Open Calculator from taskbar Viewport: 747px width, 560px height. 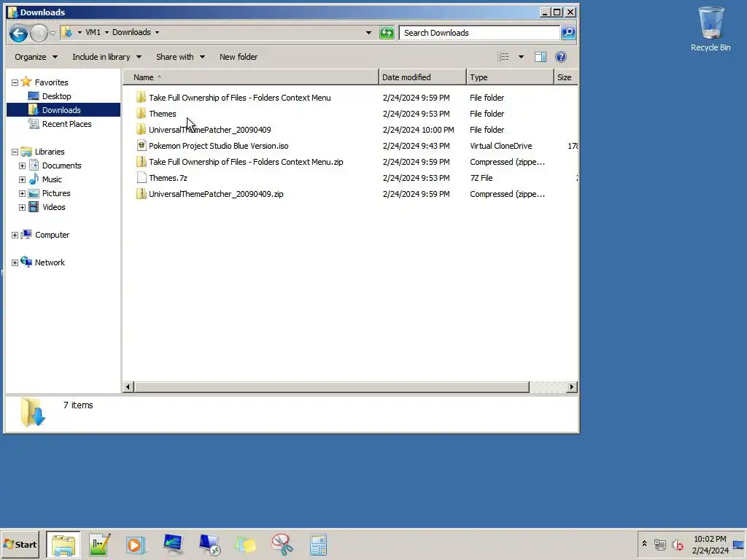[318, 545]
